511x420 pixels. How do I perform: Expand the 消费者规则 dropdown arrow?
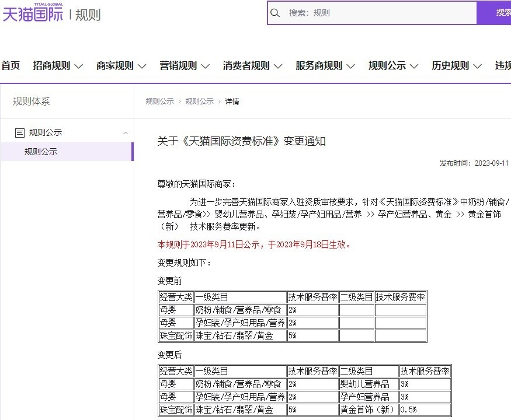(278, 66)
